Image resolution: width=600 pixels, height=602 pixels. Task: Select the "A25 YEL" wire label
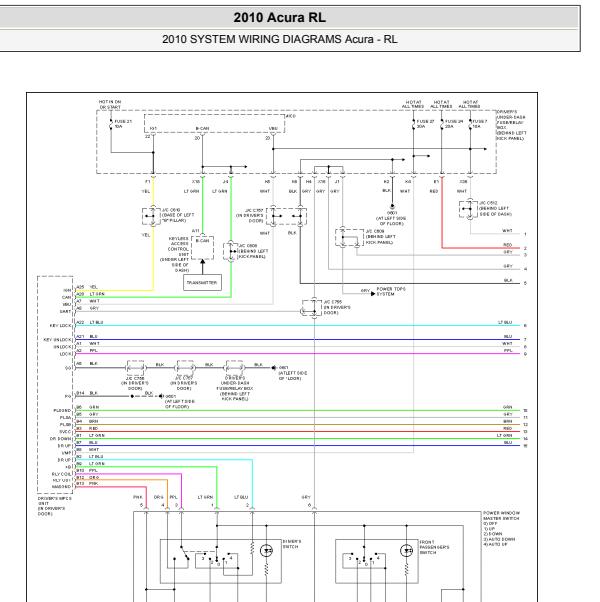point(87,287)
